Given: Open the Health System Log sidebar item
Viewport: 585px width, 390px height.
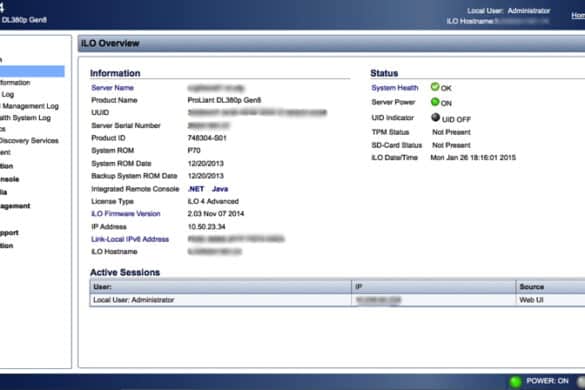Looking at the screenshot, I should click(25, 118).
